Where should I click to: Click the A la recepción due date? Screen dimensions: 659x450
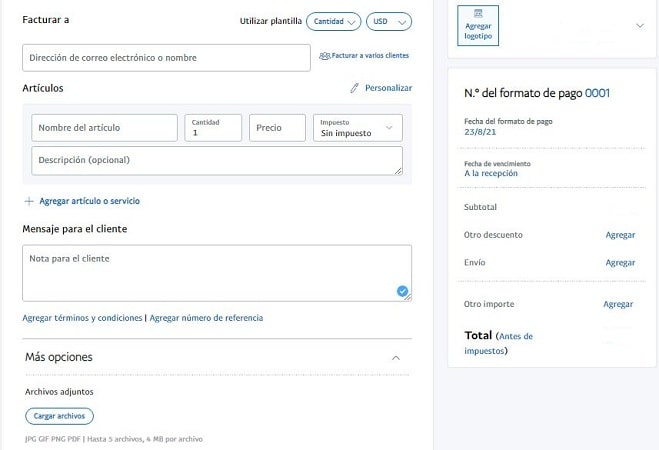(491, 173)
